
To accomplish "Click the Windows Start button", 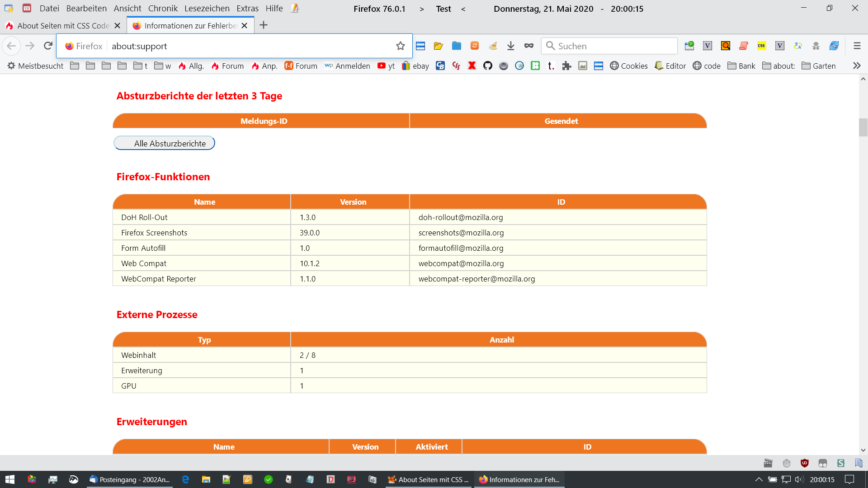I will (10, 479).
